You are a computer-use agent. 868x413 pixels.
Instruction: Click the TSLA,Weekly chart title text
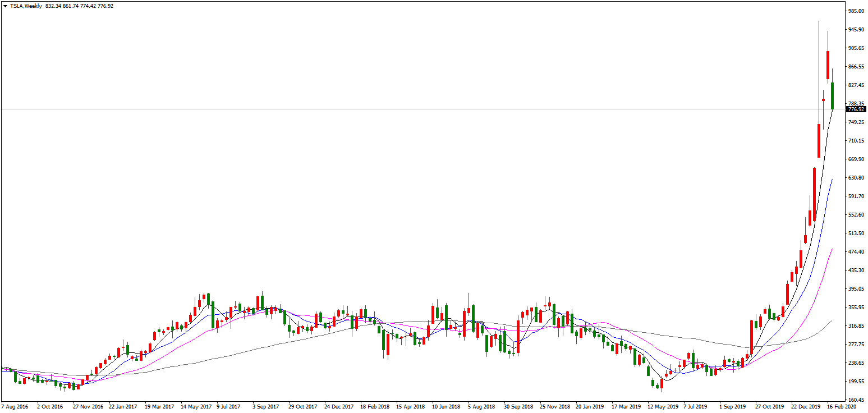tap(26, 6)
